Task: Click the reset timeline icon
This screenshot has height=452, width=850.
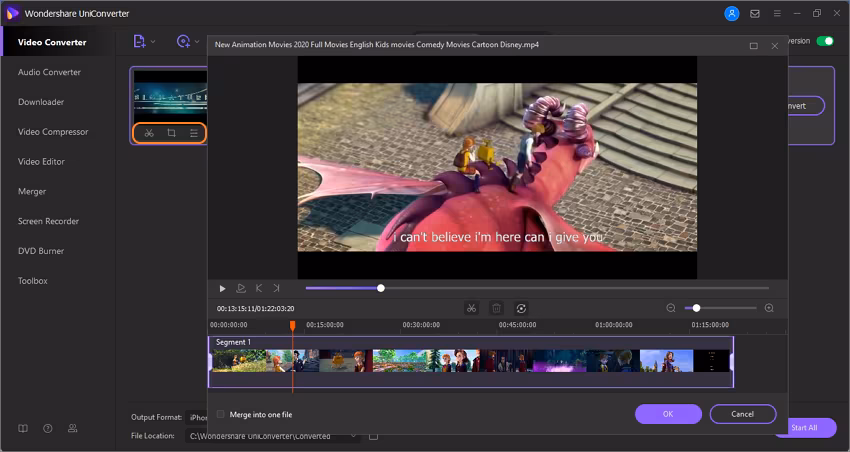Action: click(521, 308)
